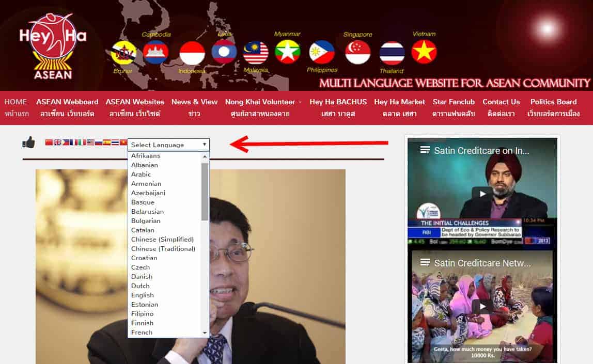This screenshot has height=364, width=593.
Task: Choose Chinese (Traditional) from the list
Action: point(164,249)
